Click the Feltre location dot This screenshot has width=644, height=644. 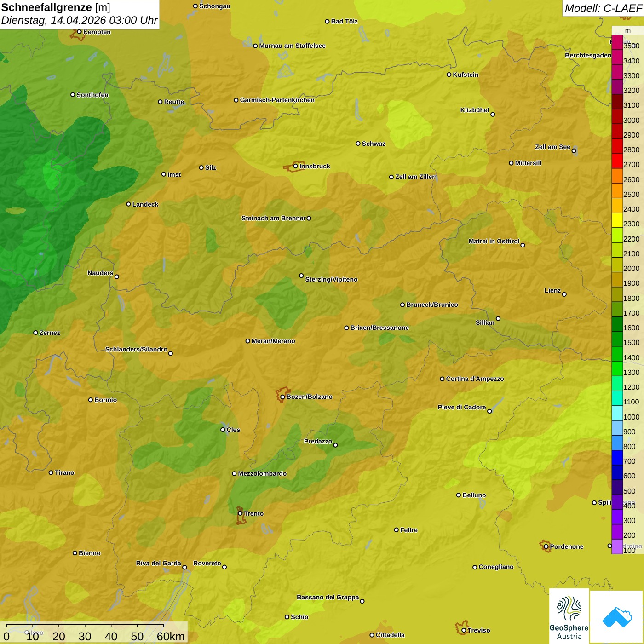pos(396,530)
